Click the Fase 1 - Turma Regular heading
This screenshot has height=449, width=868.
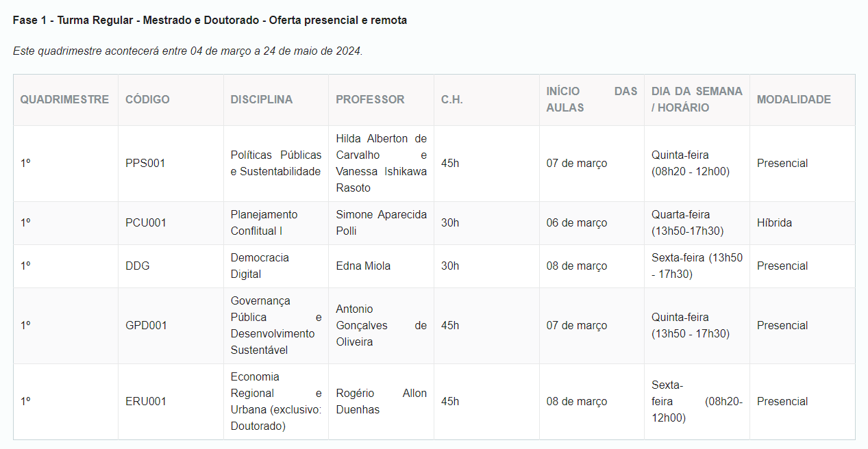pyautogui.click(x=210, y=21)
